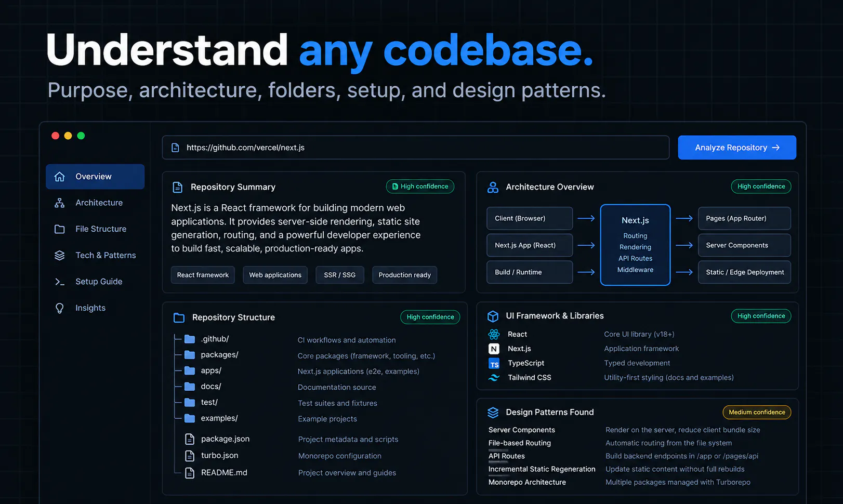Click the repository URL input field
This screenshot has width=843, height=504.
[416, 148]
